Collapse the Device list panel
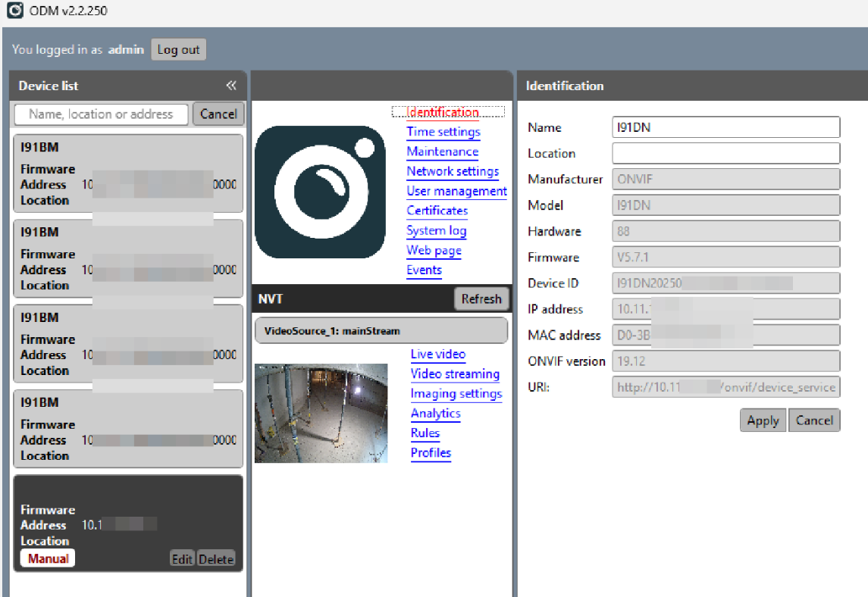This screenshot has width=868, height=597. tap(231, 86)
